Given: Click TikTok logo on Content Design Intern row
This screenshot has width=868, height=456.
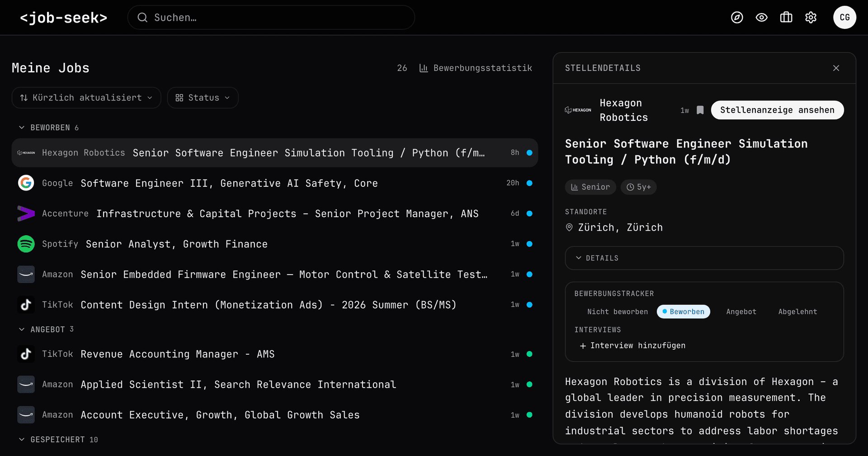Looking at the screenshot, I should (26, 304).
